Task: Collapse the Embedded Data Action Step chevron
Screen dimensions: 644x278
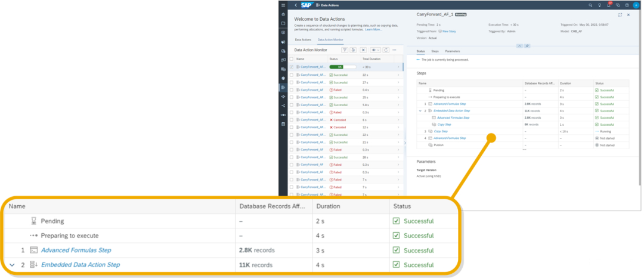Action: click(x=420, y=111)
